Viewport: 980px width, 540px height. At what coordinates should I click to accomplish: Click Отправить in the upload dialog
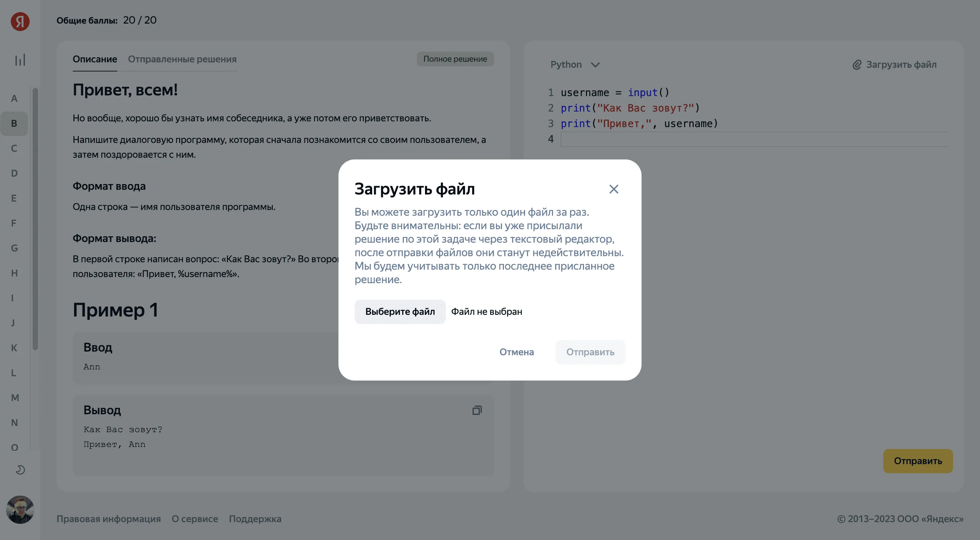pos(590,352)
